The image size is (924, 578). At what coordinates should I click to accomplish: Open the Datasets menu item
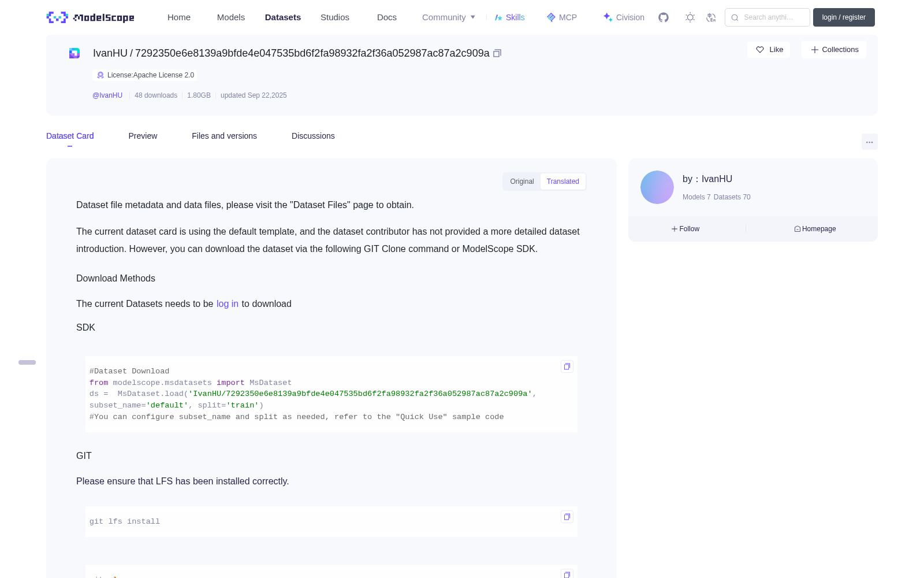point(283,17)
